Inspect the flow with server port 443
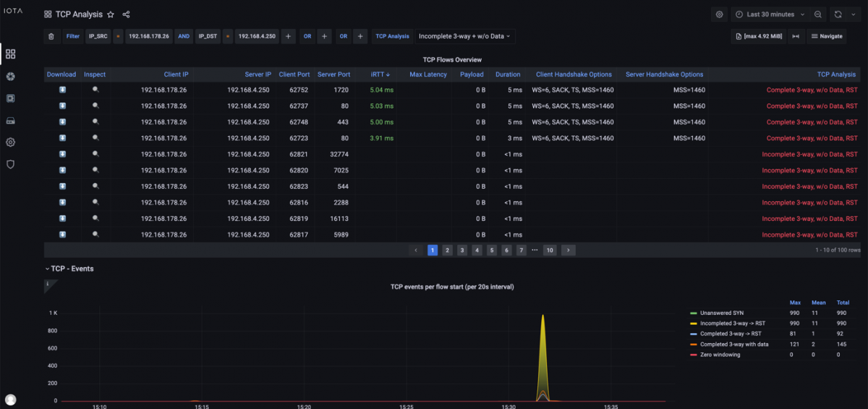This screenshot has width=868, height=409. click(x=95, y=122)
